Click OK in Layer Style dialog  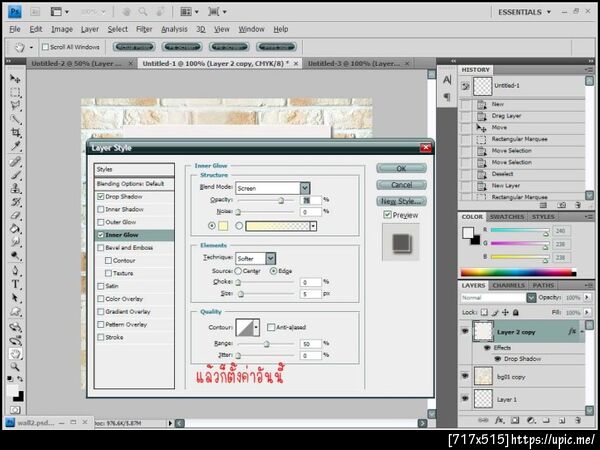pos(401,168)
